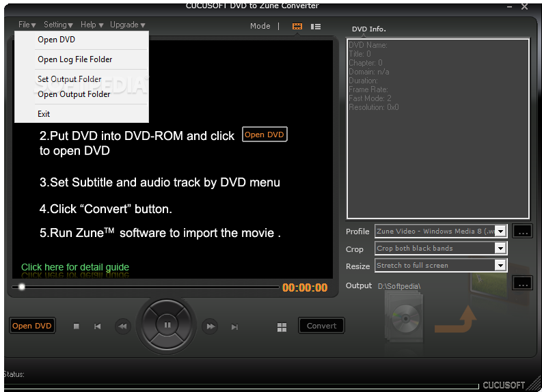The width and height of the screenshot is (542, 392).
Task: Browse for an output folder via the ellipsis button
Action: point(523,283)
